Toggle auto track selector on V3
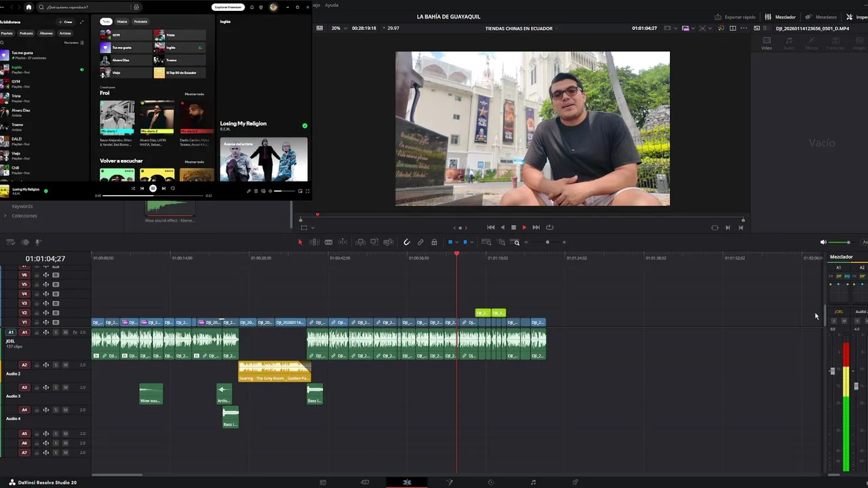The width and height of the screenshot is (868, 488). click(46, 304)
